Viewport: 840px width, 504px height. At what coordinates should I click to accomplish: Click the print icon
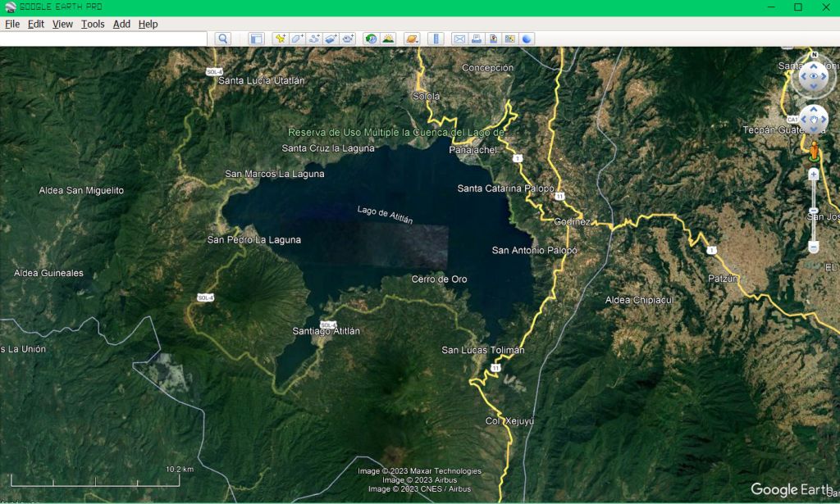477,39
